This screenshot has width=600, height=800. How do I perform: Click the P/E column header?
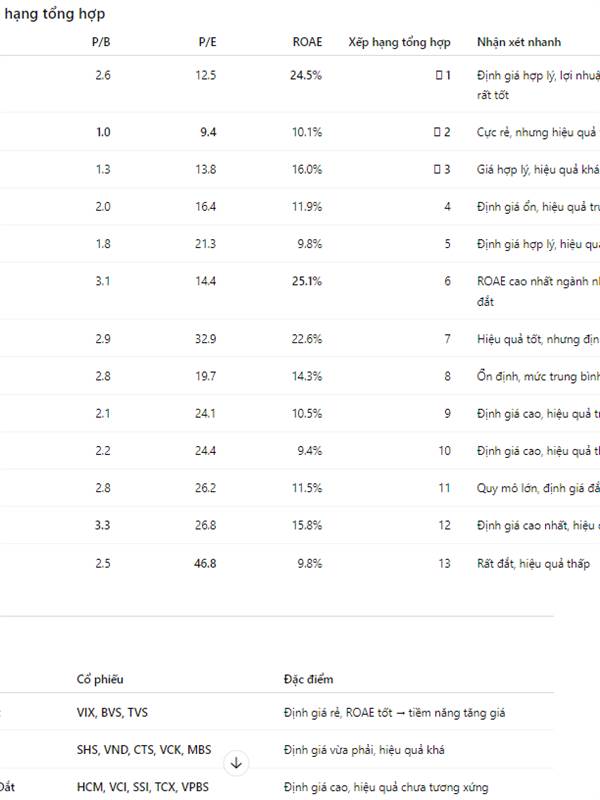tap(207, 42)
